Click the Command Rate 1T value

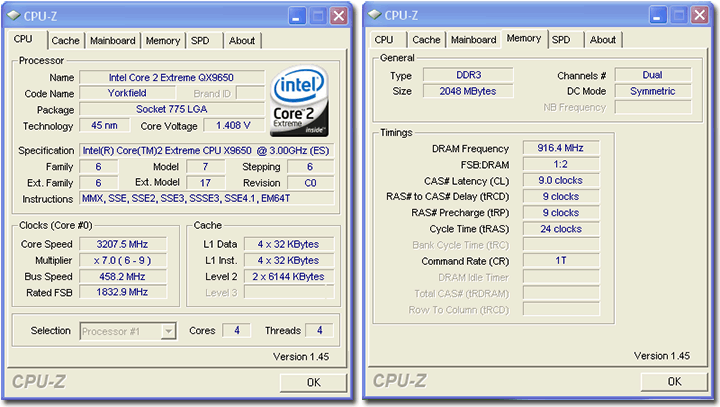pyautogui.click(x=561, y=260)
